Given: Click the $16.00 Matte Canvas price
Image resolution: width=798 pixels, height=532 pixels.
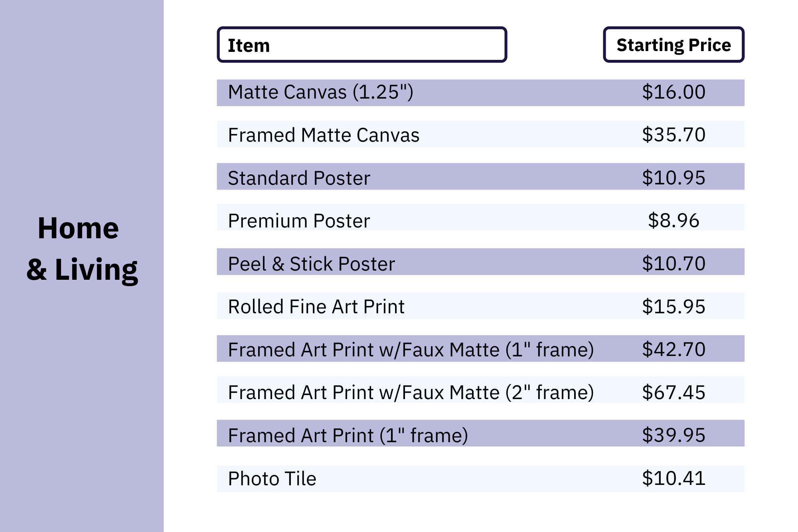Looking at the screenshot, I should tap(674, 92).
